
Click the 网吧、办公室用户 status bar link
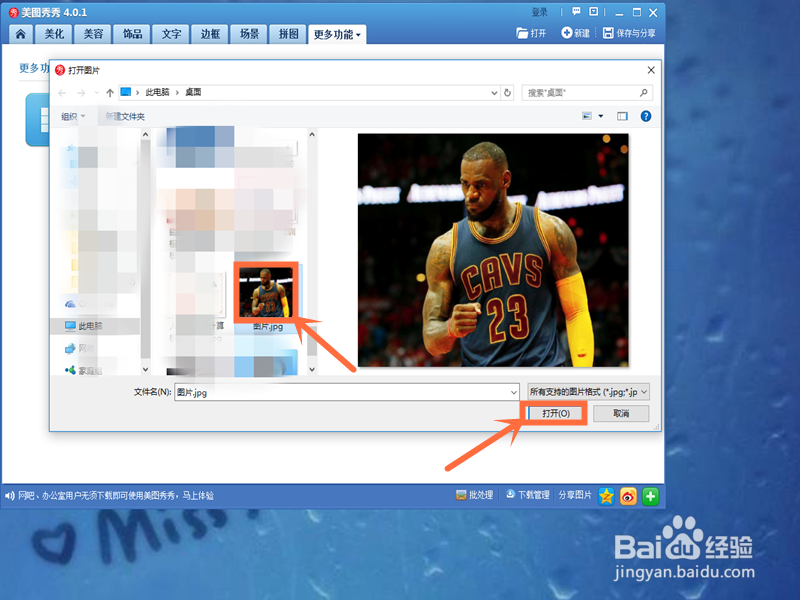click(x=116, y=495)
